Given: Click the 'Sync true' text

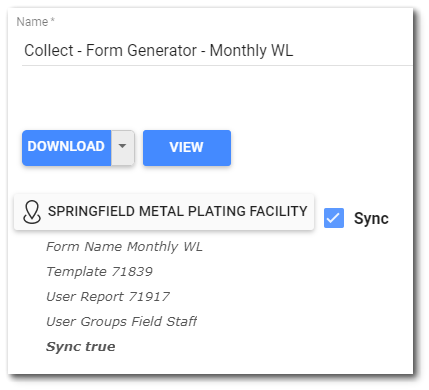Looking at the screenshot, I should 81,347.
